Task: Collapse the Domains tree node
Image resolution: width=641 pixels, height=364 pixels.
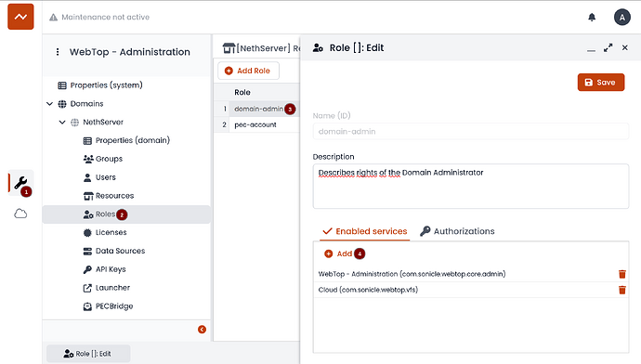Action: coord(49,104)
